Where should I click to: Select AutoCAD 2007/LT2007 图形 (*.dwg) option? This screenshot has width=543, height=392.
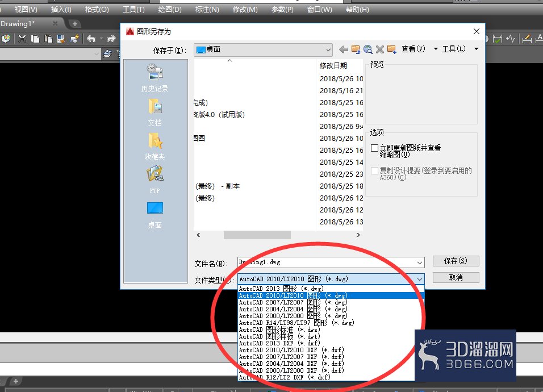tap(331, 302)
